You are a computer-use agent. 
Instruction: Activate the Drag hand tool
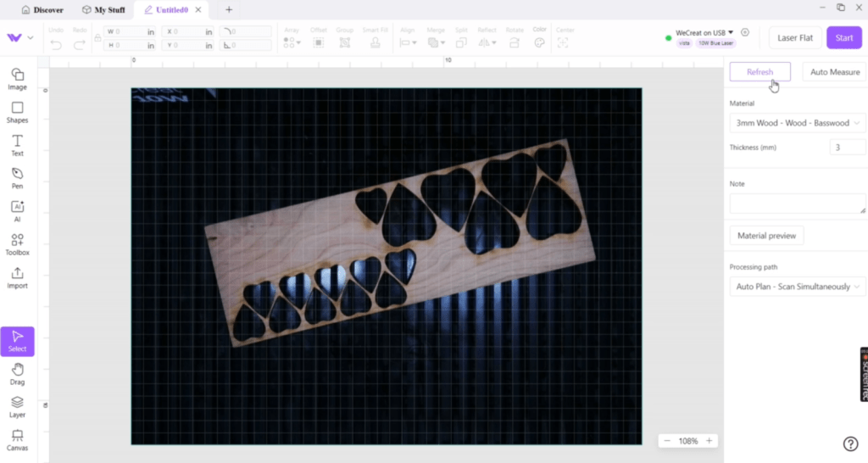tap(17, 374)
